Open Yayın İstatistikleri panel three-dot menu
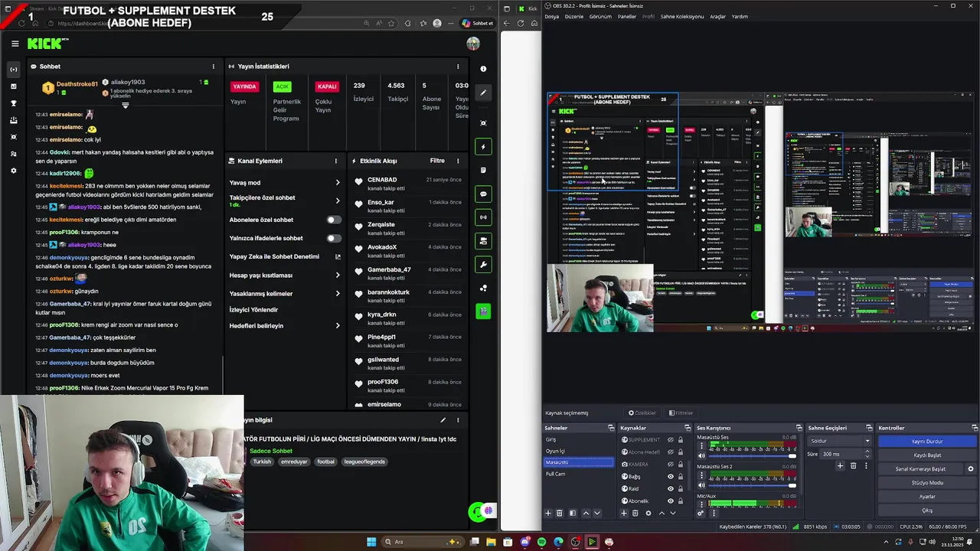The width and height of the screenshot is (980, 551). 458,67
